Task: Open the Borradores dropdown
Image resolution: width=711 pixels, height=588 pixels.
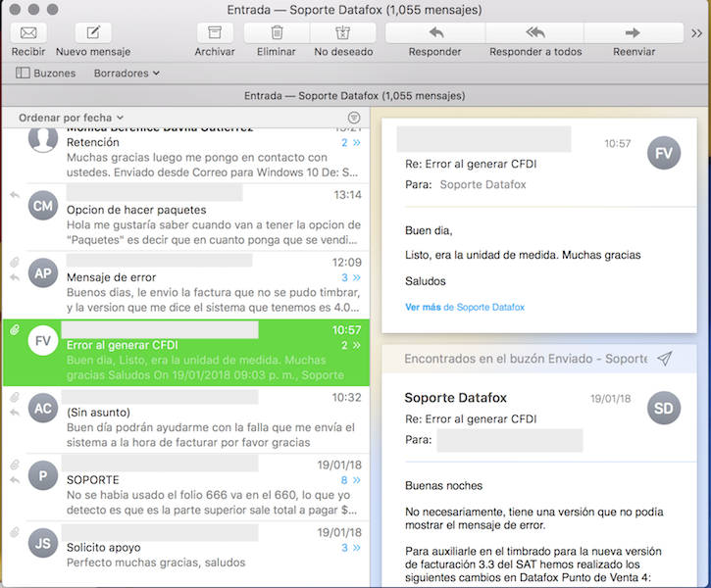Action: (127, 73)
